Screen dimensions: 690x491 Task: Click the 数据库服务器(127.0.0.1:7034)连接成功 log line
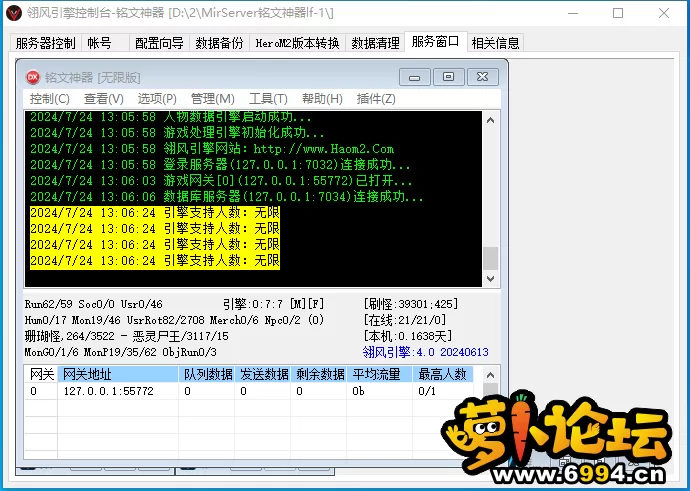227,197
